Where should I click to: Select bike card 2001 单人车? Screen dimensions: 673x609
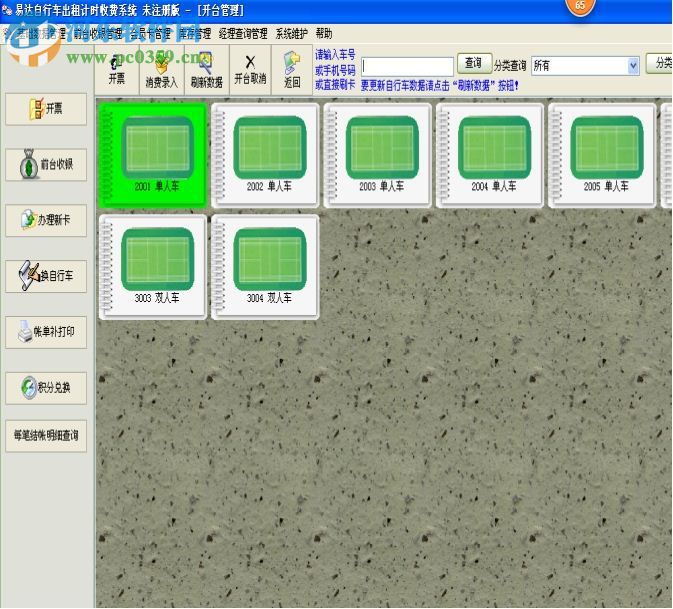pyautogui.click(x=153, y=155)
